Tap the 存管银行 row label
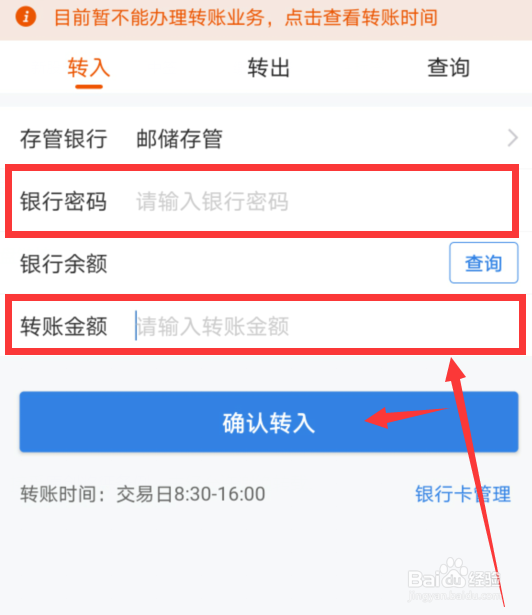 [x=64, y=139]
